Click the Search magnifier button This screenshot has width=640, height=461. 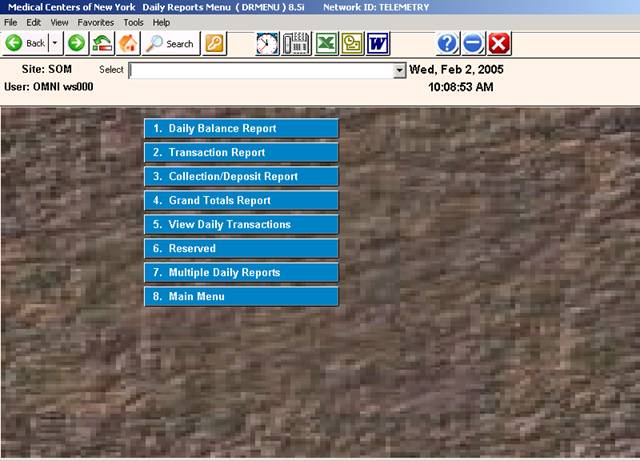pos(170,44)
